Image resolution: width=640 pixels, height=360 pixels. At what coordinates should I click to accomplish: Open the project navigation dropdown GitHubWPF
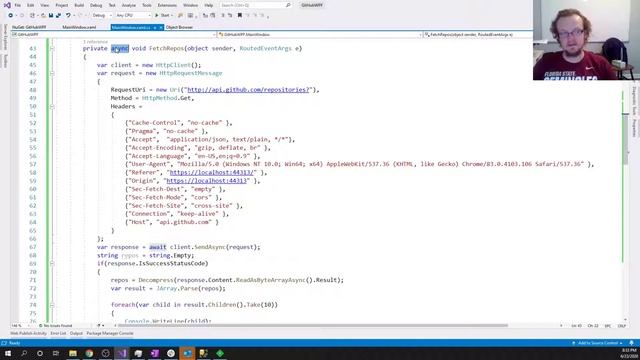point(113,35)
